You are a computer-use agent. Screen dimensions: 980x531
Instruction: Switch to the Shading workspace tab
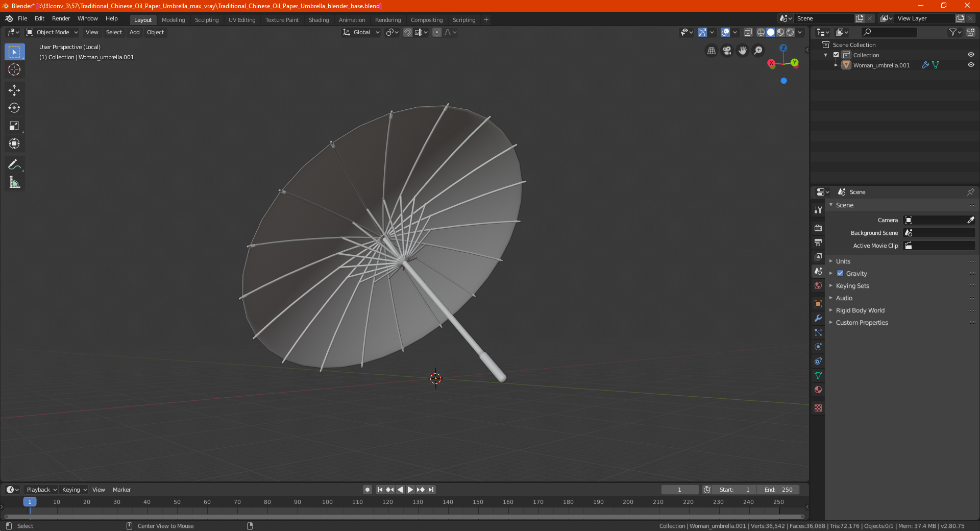tap(318, 20)
